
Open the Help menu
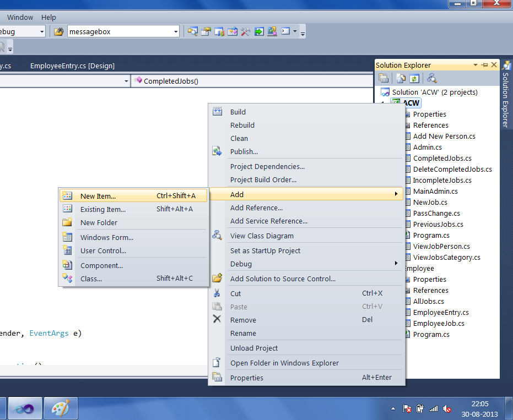tap(48, 17)
